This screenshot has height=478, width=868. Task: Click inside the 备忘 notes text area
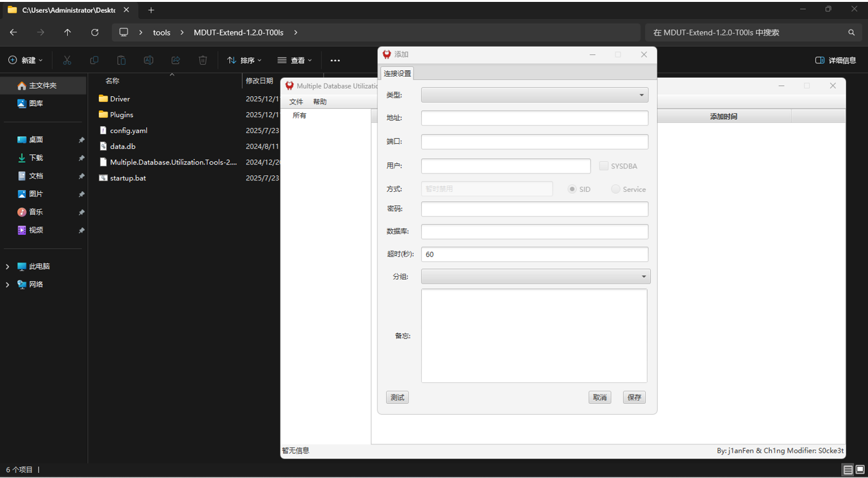534,336
